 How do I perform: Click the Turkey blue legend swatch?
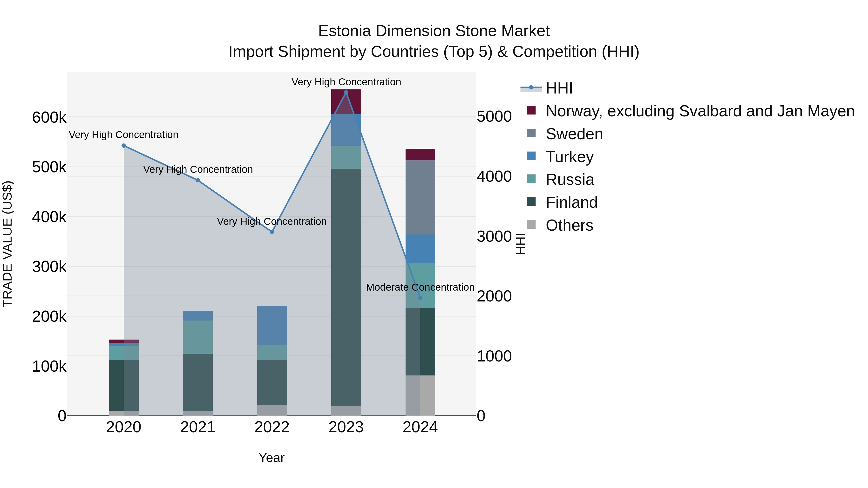(531, 156)
